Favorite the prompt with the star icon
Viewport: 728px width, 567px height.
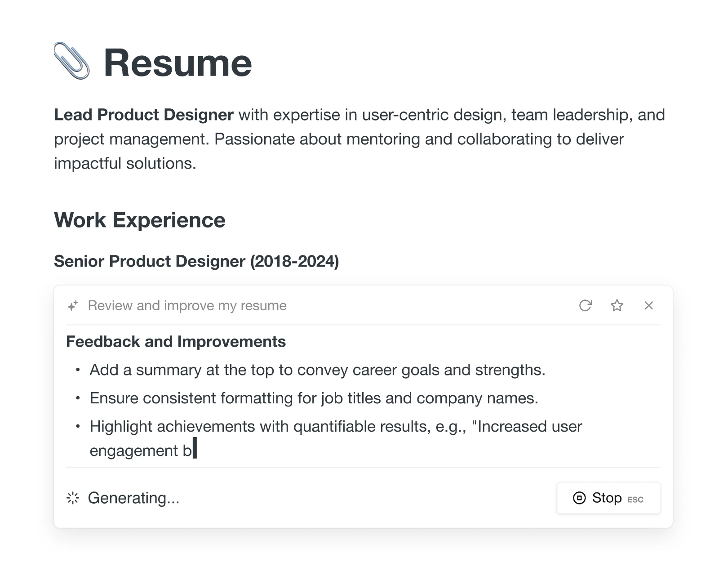pyautogui.click(x=617, y=306)
